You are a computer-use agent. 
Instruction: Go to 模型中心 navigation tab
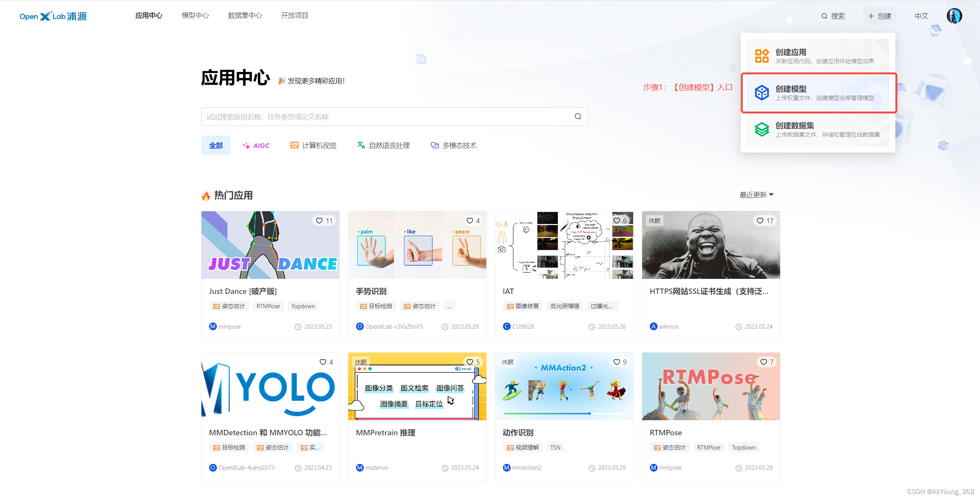click(195, 15)
